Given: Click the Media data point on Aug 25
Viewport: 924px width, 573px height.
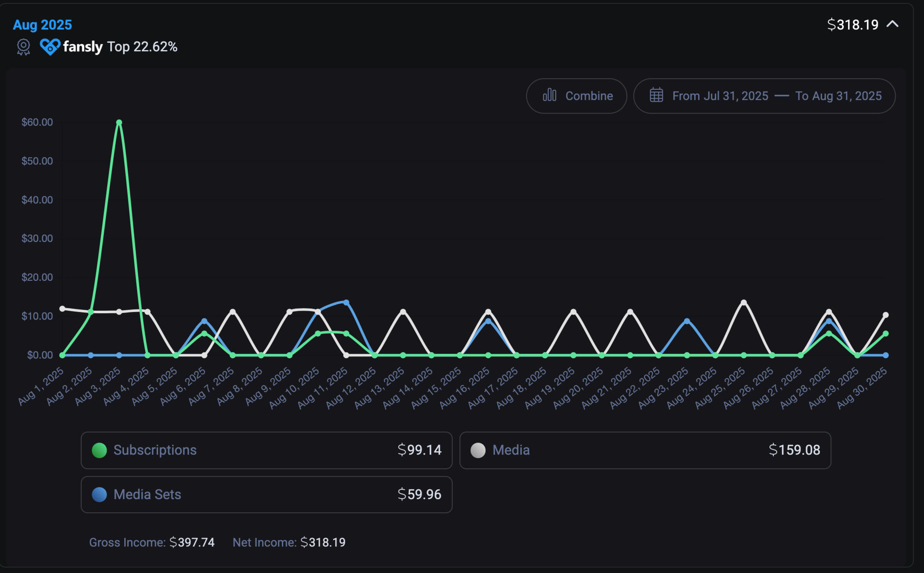Looking at the screenshot, I should 743,303.
